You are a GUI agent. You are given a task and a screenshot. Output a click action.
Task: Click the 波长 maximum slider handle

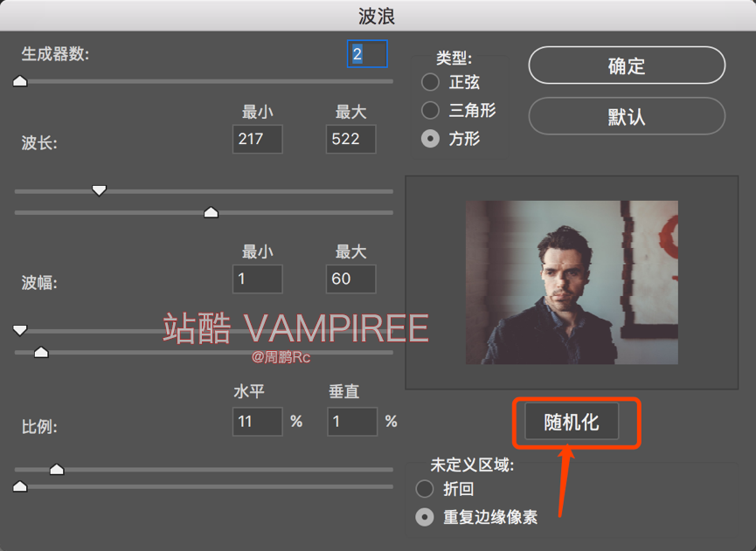pos(211,212)
